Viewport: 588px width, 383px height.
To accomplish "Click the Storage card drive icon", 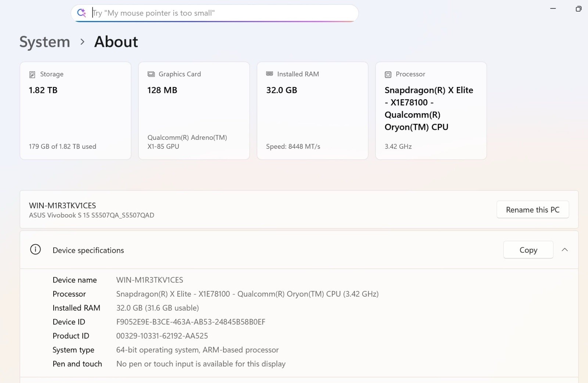I will click(32, 75).
